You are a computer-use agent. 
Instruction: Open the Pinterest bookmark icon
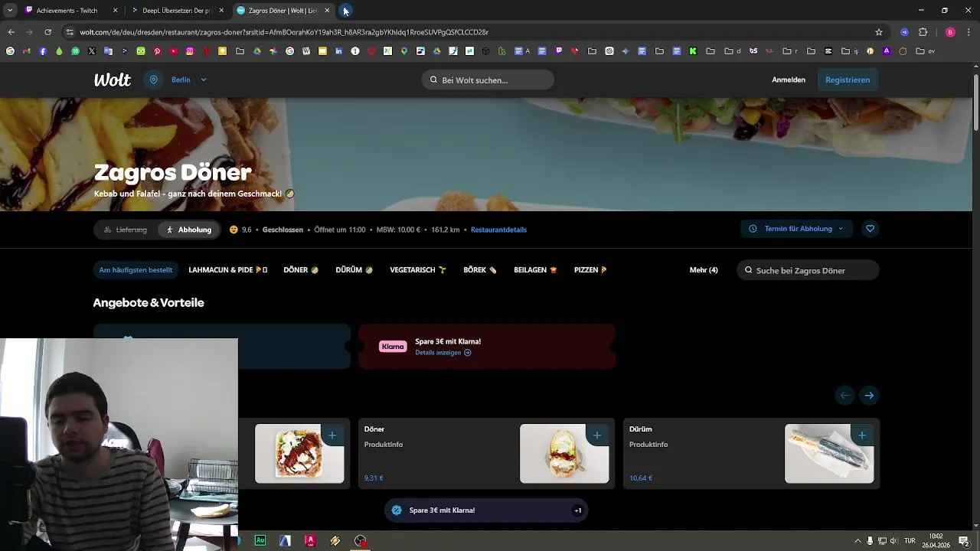[157, 51]
